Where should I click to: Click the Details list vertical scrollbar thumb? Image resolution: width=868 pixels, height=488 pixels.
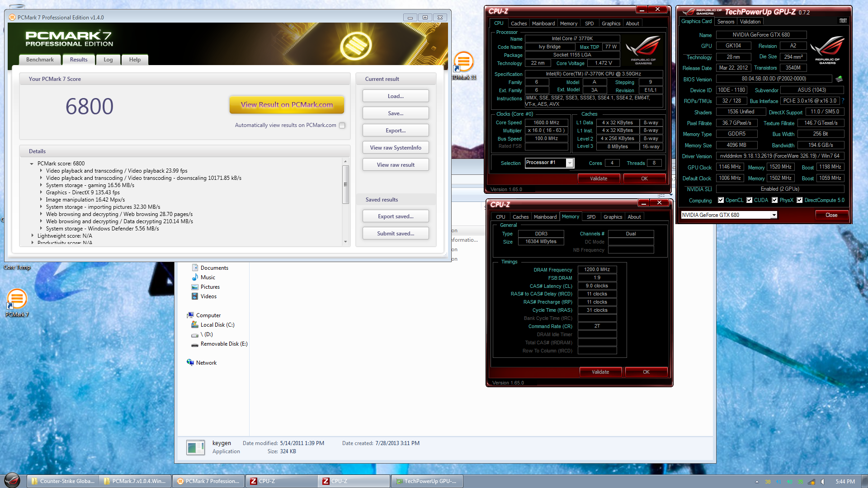345,184
